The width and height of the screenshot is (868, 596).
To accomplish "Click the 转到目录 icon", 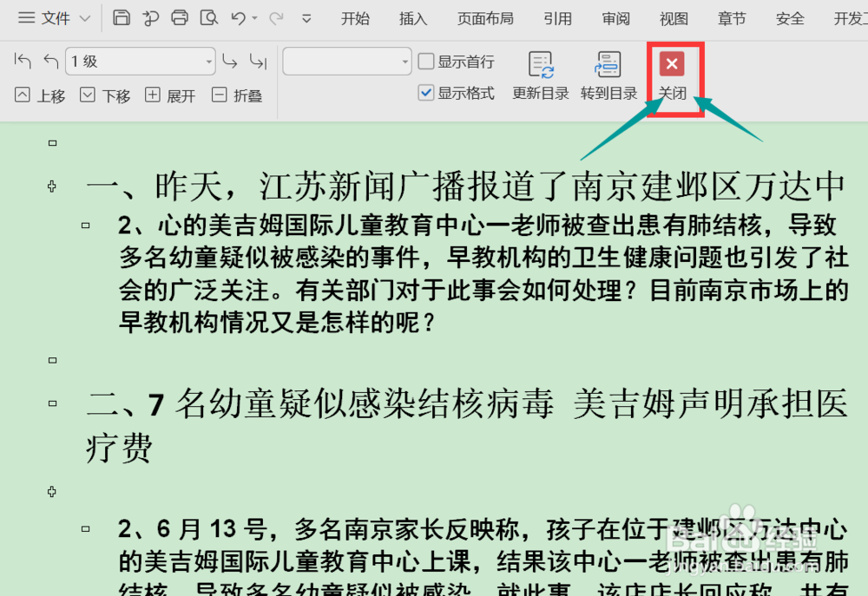I will (609, 75).
